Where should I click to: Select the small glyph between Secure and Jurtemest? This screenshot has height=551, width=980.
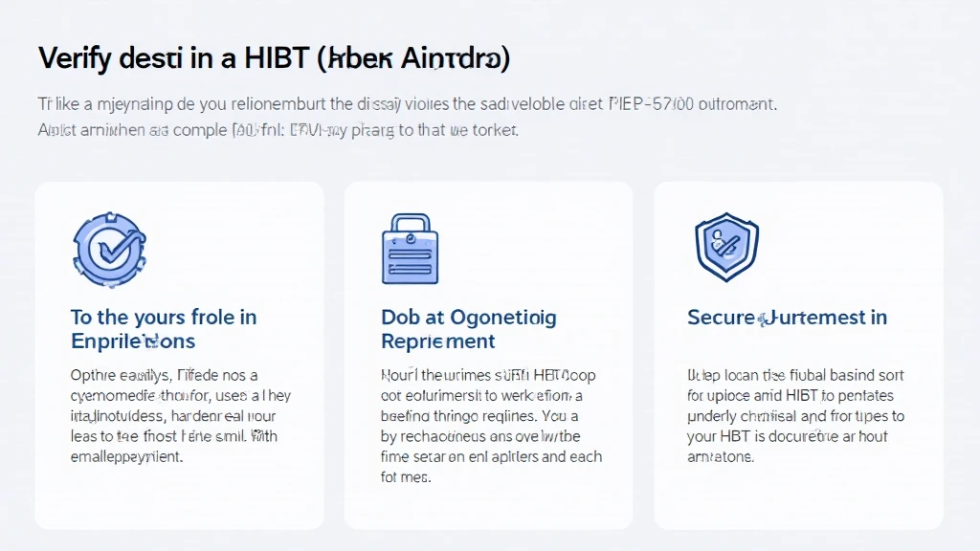click(763, 320)
